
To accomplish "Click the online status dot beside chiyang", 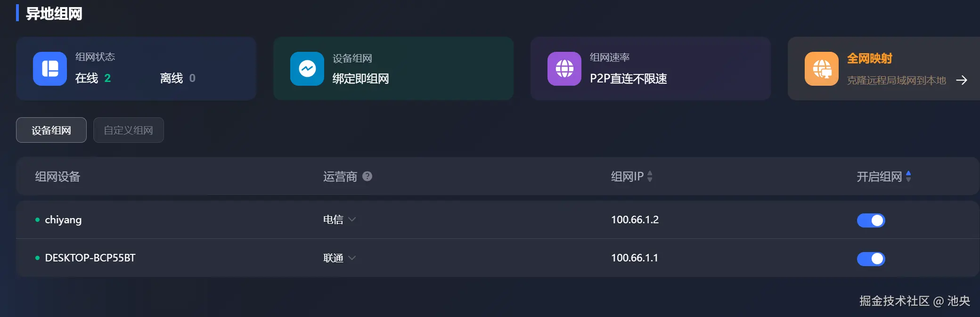I will tap(37, 220).
